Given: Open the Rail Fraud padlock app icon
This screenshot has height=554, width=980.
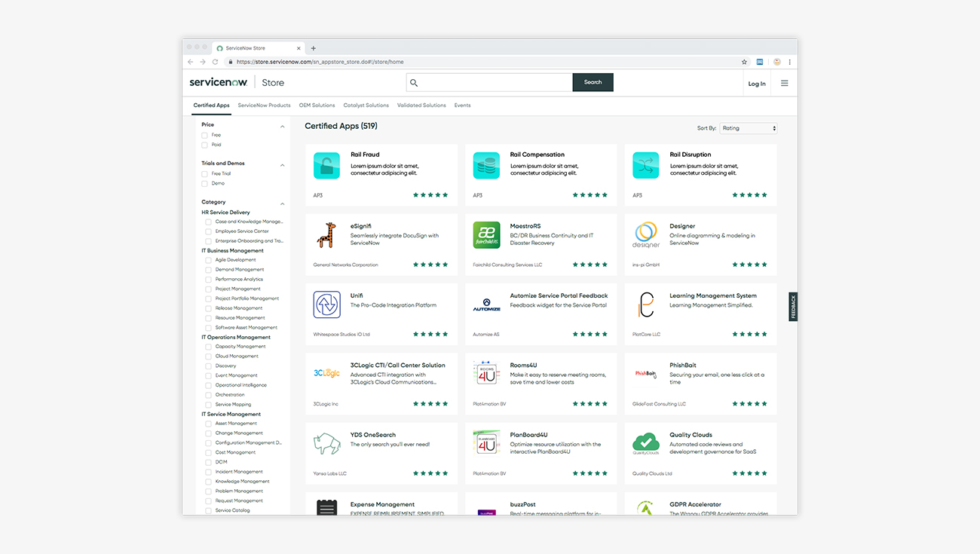Looking at the screenshot, I should [326, 166].
